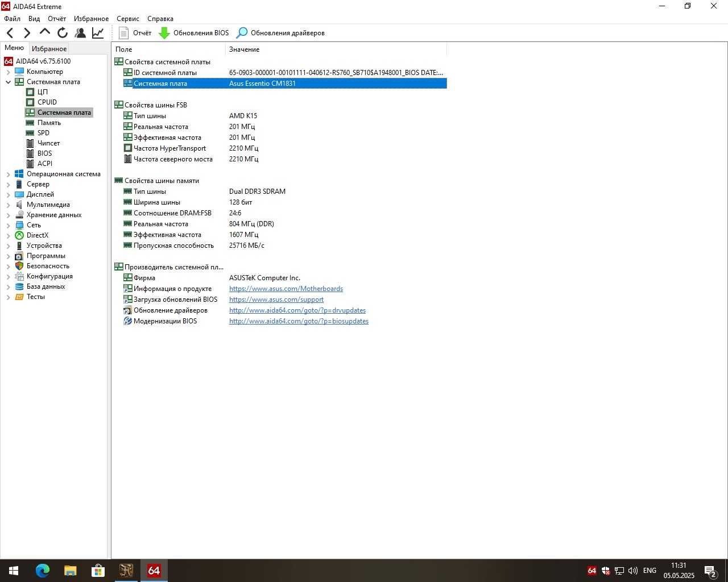This screenshot has height=582, width=728.
Task: Click the Программы icon in tree
Action: click(19, 256)
